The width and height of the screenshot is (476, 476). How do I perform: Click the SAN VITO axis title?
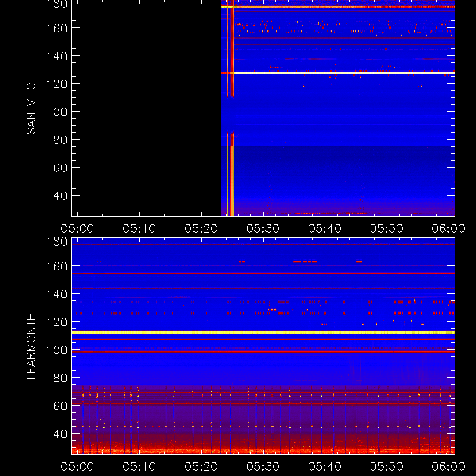[31, 108]
